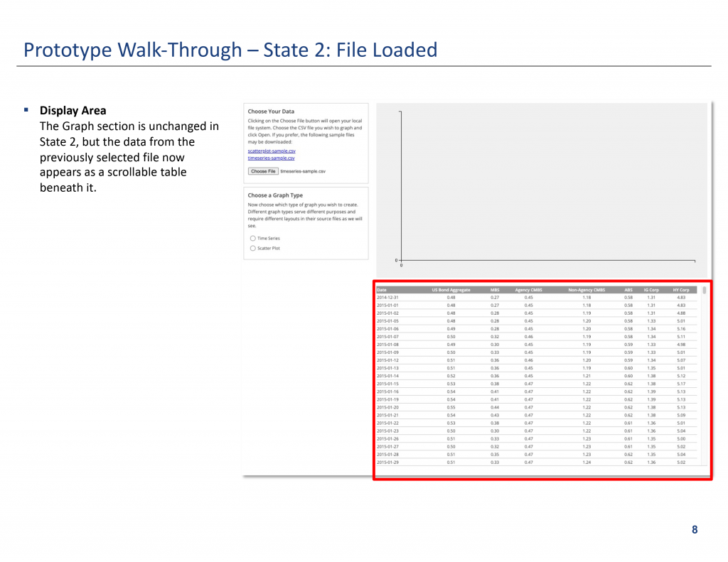Select the Time Series radio button
The width and height of the screenshot is (728, 562).
coord(253,239)
